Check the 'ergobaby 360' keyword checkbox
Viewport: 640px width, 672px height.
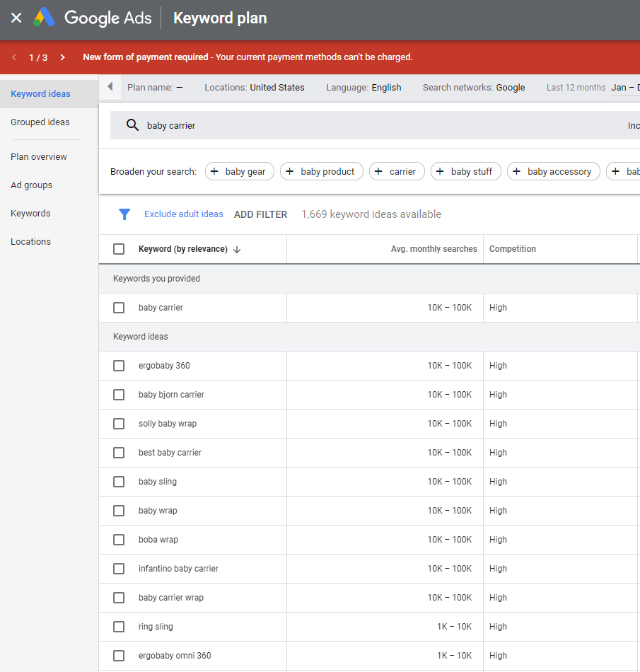pyautogui.click(x=119, y=366)
